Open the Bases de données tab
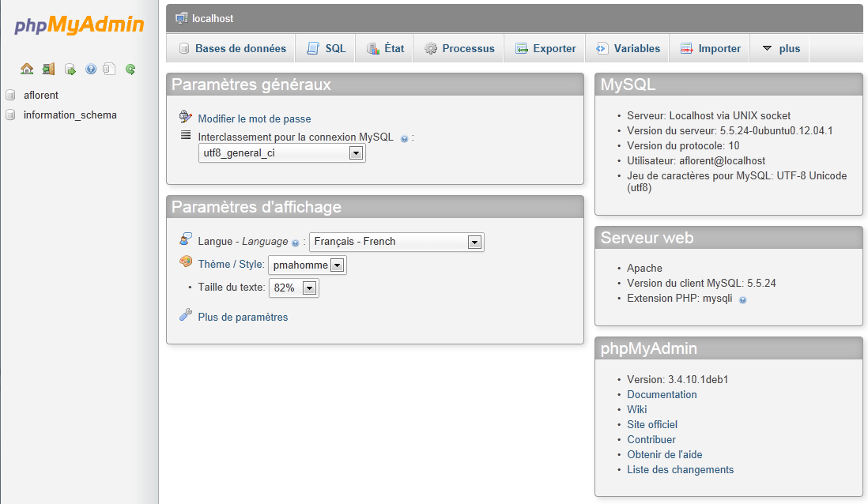This screenshot has height=504, width=868. coord(232,49)
